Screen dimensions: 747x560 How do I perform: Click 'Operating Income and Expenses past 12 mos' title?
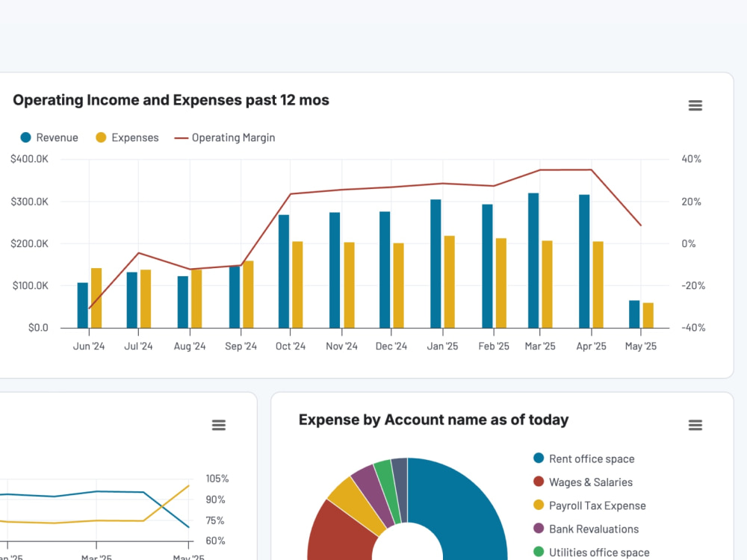pyautogui.click(x=171, y=100)
